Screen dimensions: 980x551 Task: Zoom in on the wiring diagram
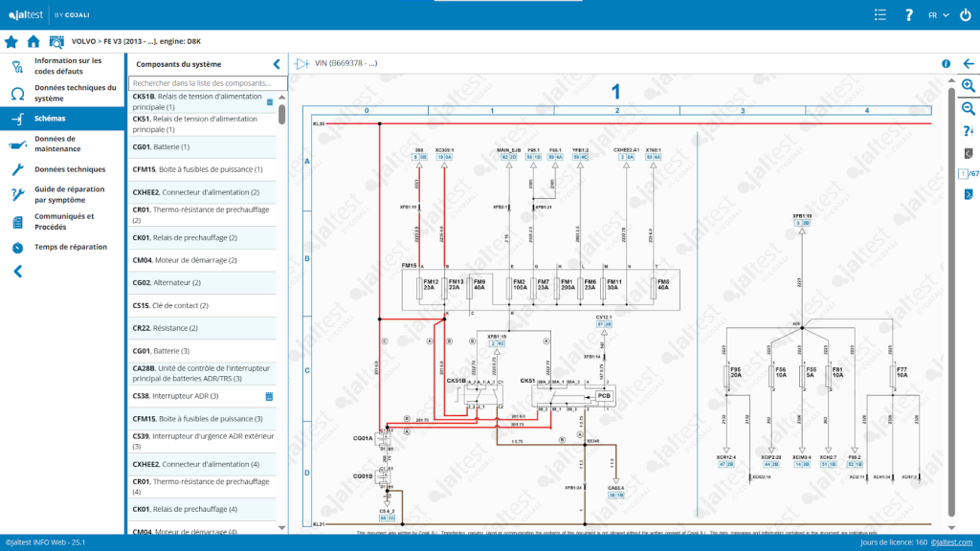(968, 85)
